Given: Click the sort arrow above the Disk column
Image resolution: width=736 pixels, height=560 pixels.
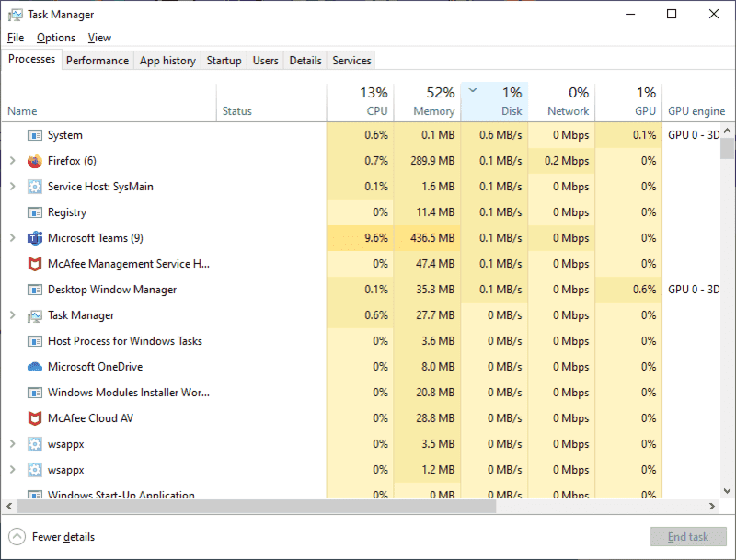Looking at the screenshot, I should click(x=473, y=90).
